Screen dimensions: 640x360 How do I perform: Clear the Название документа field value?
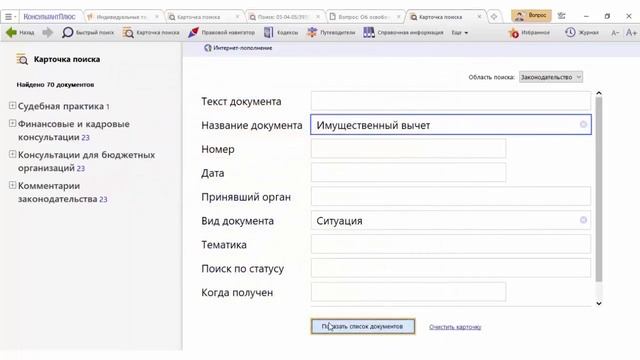point(583,124)
